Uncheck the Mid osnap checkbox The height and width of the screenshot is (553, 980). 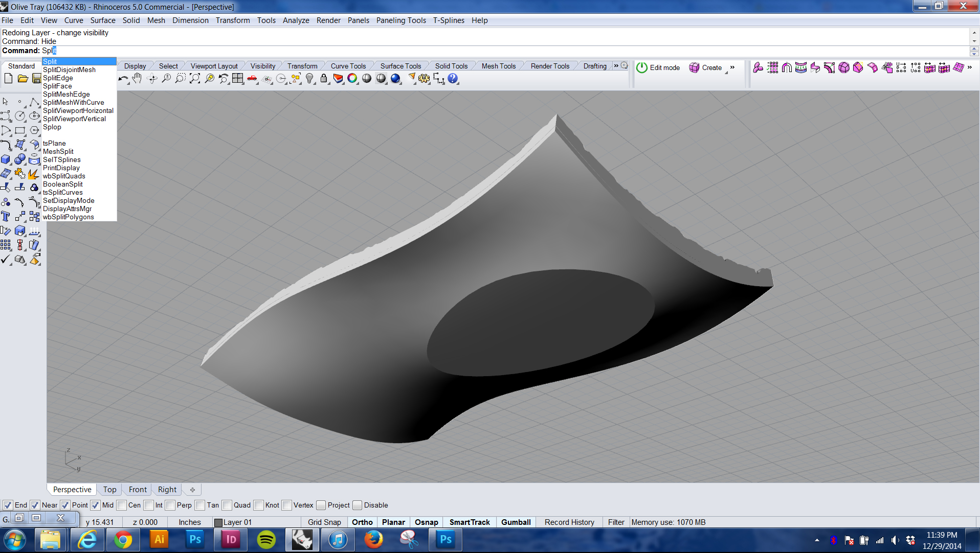95,505
